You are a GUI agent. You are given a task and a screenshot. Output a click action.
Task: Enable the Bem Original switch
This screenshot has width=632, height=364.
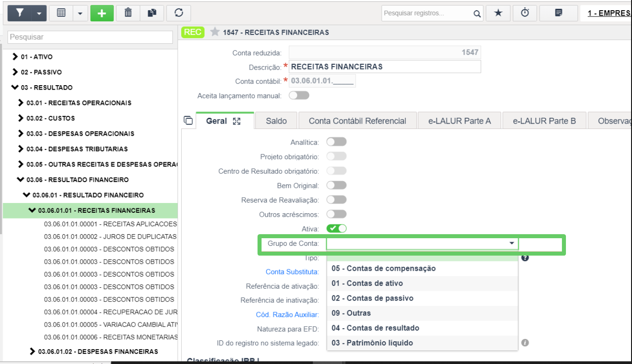click(x=337, y=185)
